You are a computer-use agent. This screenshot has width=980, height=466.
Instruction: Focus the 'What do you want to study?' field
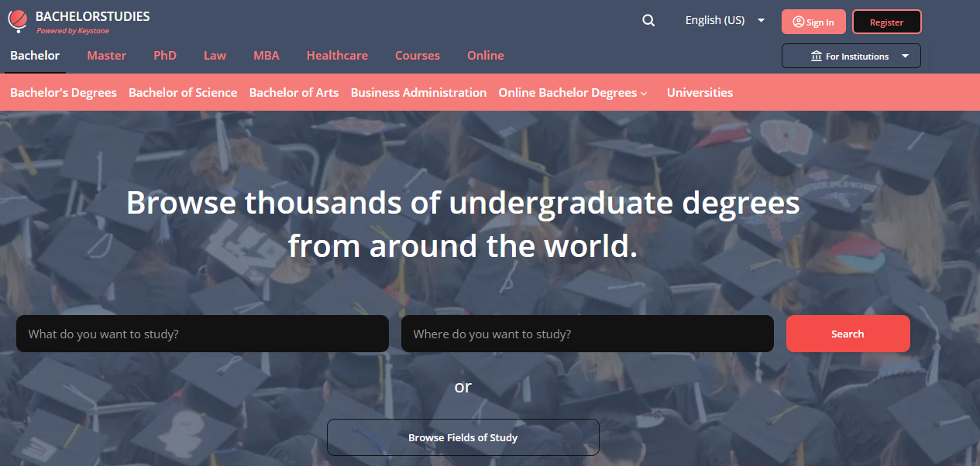[x=202, y=334]
